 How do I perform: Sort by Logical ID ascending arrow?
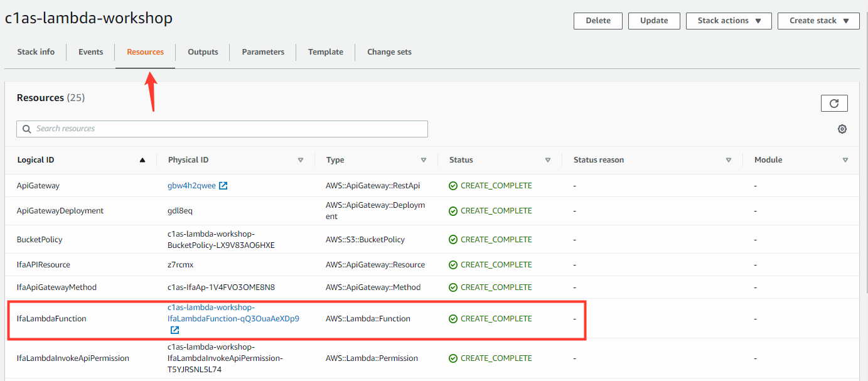[142, 160]
